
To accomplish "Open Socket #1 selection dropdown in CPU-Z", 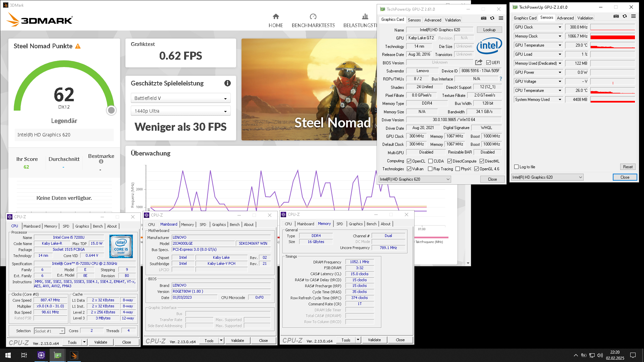I will point(50,331).
